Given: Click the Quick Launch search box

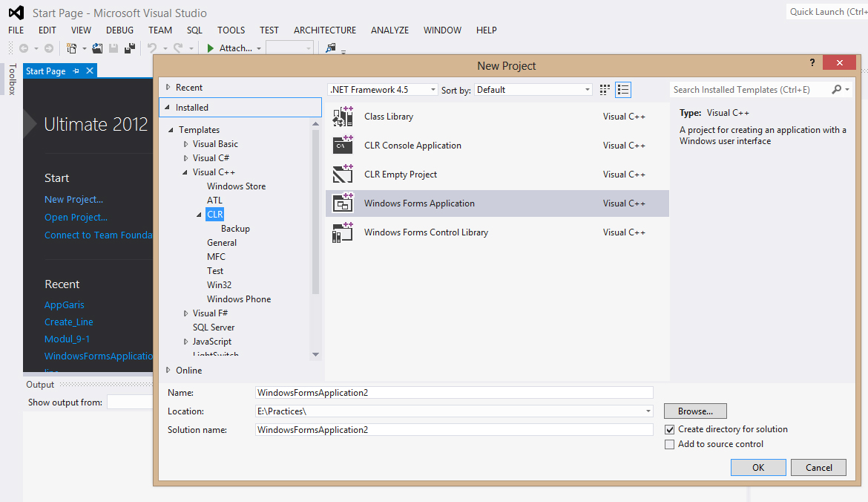Looking at the screenshot, I should tap(827, 12).
